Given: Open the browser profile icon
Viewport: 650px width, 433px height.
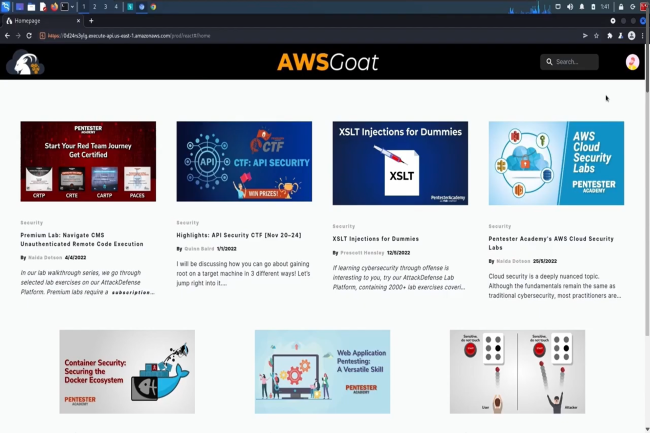Looking at the screenshot, I should pos(632,36).
